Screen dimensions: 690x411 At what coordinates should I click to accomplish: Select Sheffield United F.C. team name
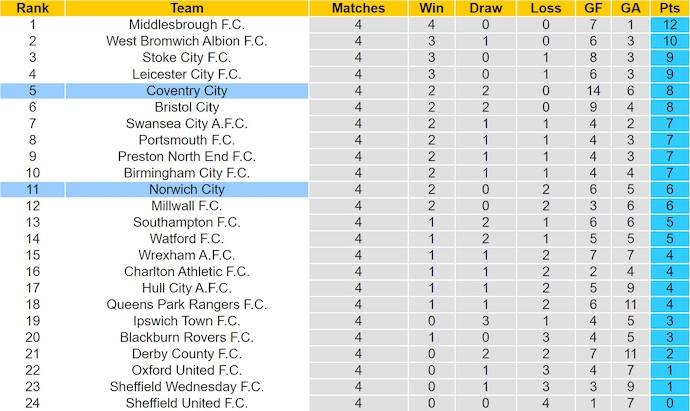click(x=187, y=402)
